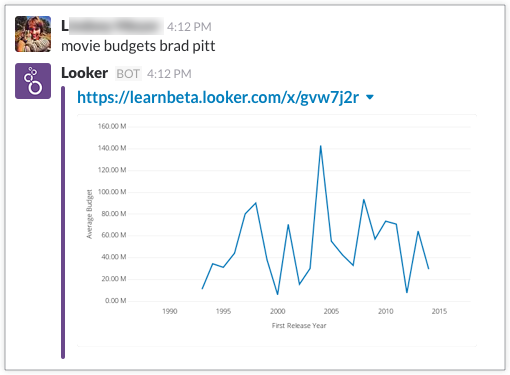Expand the link attachment dropdown arrow
Screen dimensions: 510x375
coord(370,97)
